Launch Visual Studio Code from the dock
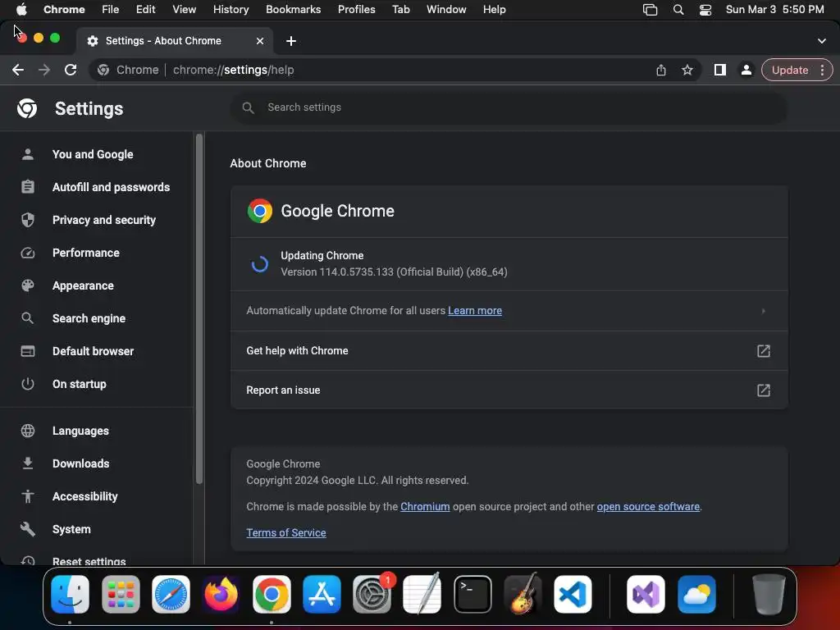Image resolution: width=840 pixels, height=630 pixels. [x=573, y=594]
